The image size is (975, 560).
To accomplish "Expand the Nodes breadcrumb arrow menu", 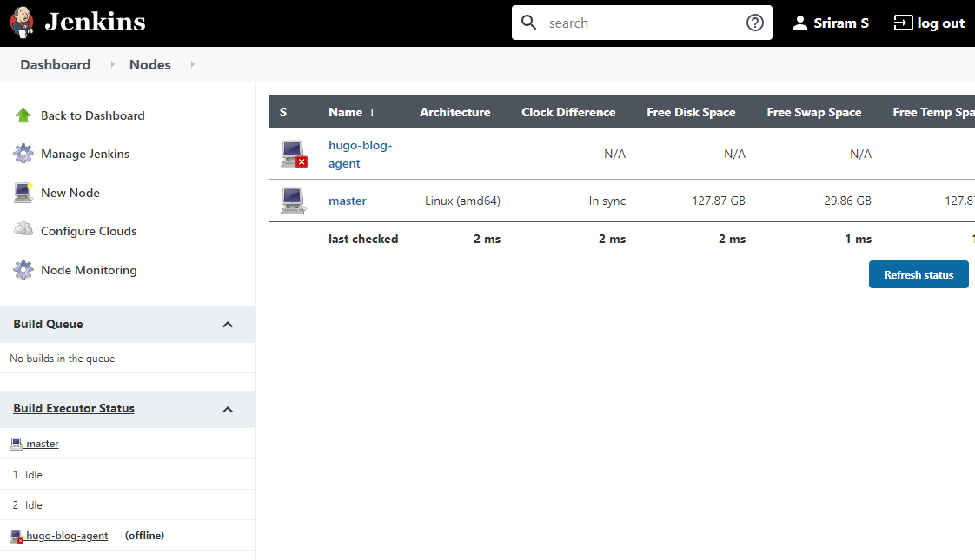I will point(192,64).
